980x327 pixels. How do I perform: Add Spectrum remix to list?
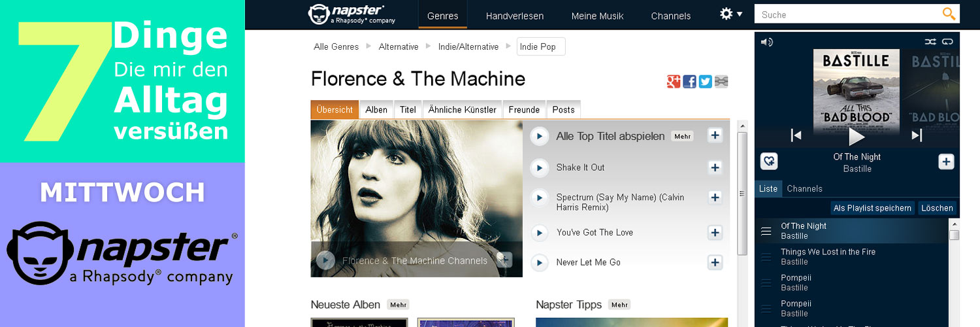[x=715, y=198]
